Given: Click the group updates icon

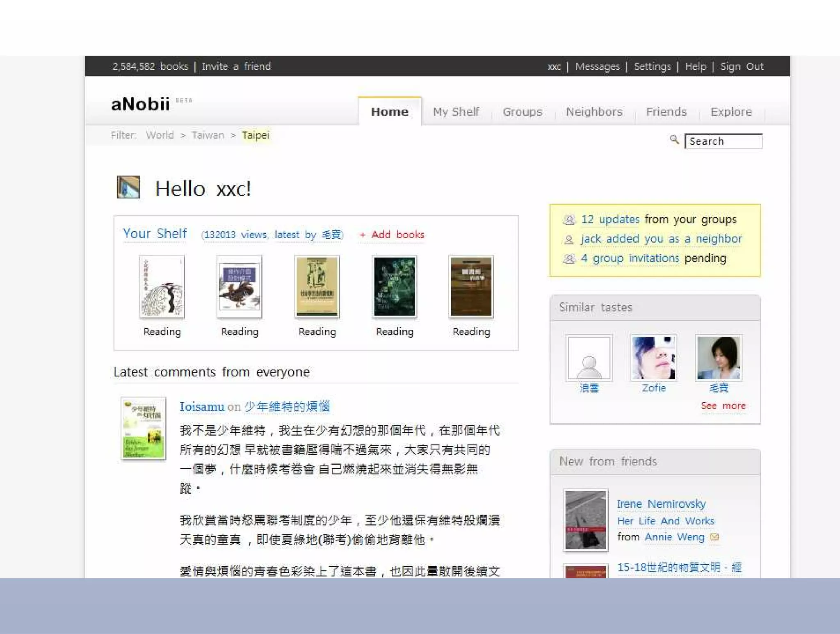Looking at the screenshot, I should [568, 220].
